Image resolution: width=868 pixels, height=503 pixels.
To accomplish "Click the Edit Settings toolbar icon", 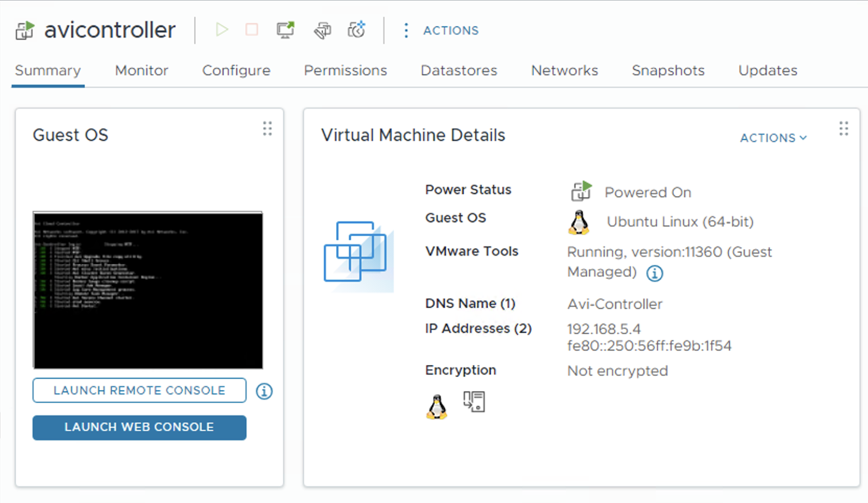I will coord(322,30).
